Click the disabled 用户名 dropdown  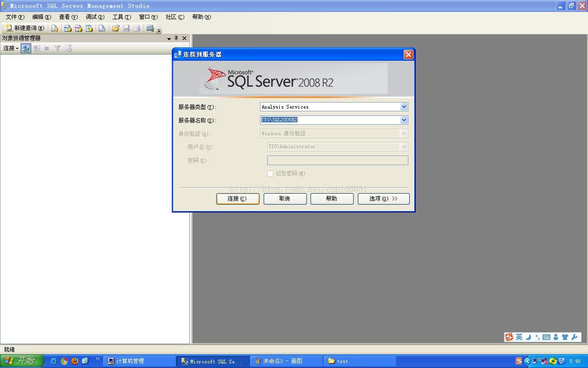(338, 147)
